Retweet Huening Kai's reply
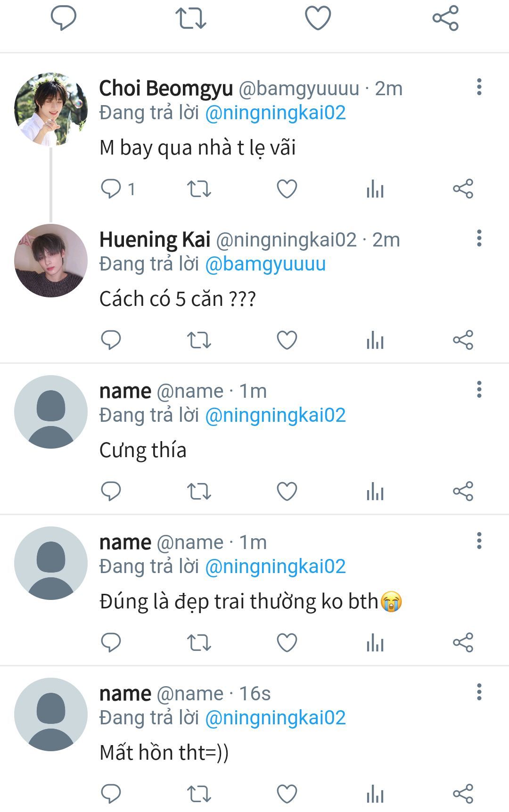This screenshot has height=812, width=509. [x=199, y=340]
